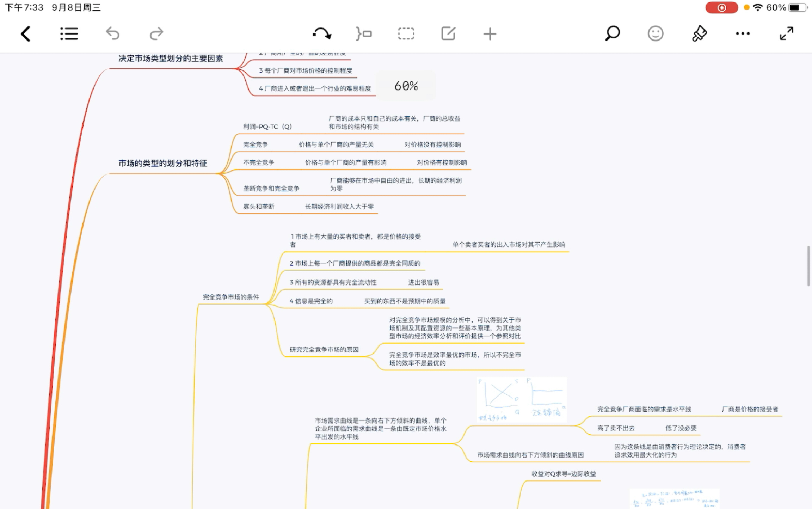
Task: Enter full screen mode
Action: (787, 34)
